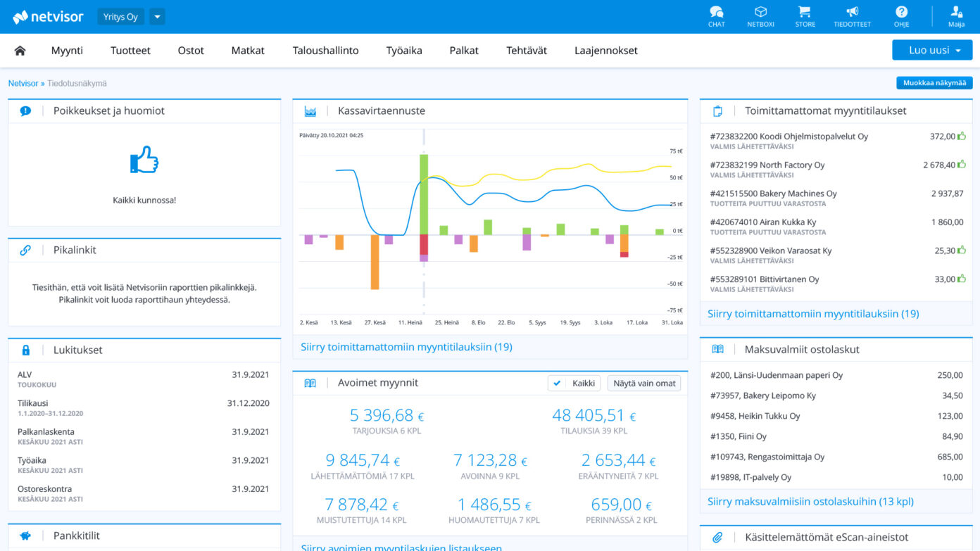Open the Myynti menu
The width and height of the screenshot is (980, 551).
coord(67,51)
